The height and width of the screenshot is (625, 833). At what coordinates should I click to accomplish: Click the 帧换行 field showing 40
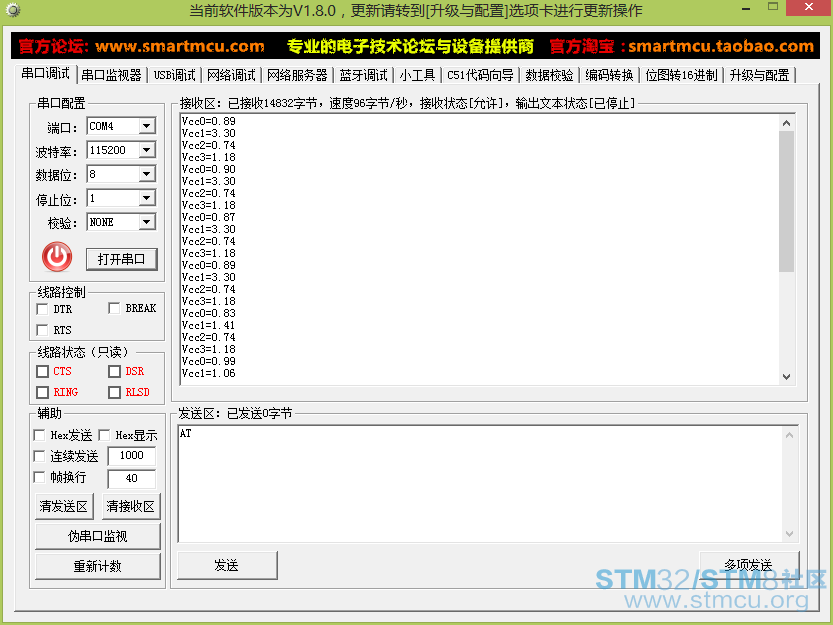click(132, 478)
